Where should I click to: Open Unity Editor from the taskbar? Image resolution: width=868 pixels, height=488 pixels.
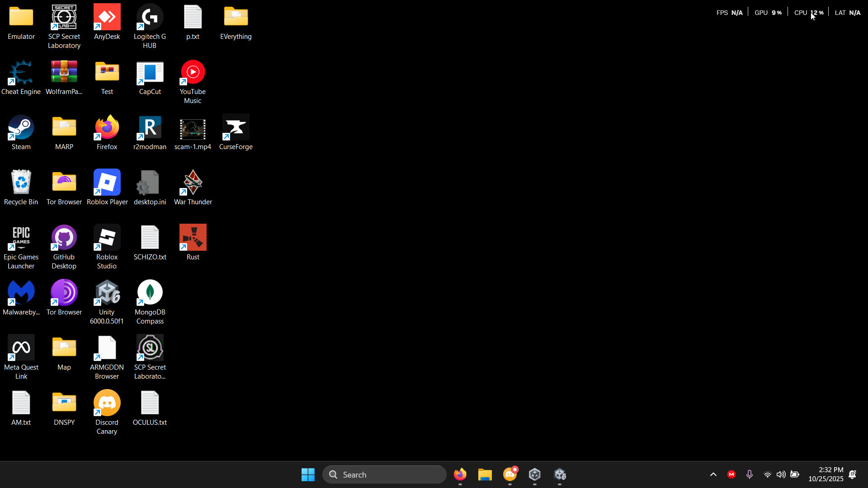click(x=560, y=474)
